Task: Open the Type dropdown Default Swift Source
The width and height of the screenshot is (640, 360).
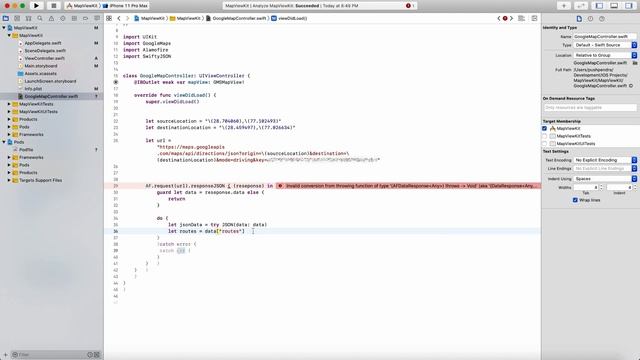Action: [605, 45]
